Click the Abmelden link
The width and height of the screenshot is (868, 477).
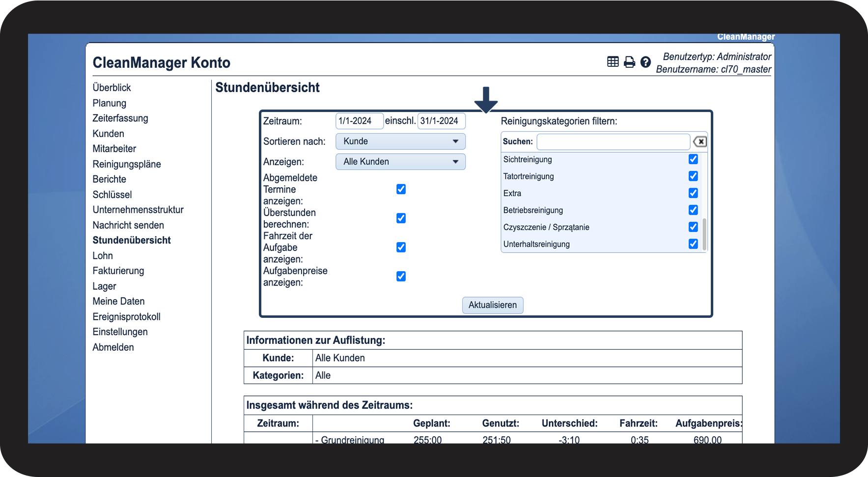(x=113, y=347)
